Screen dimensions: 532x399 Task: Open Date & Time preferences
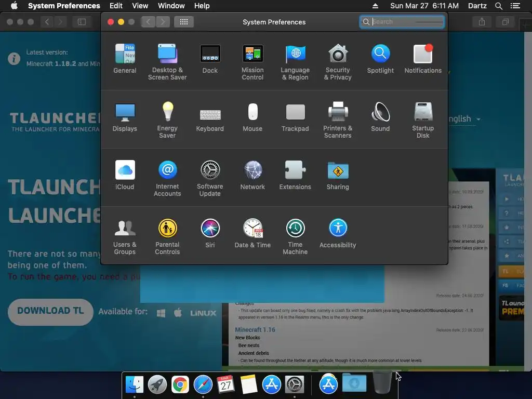click(252, 233)
